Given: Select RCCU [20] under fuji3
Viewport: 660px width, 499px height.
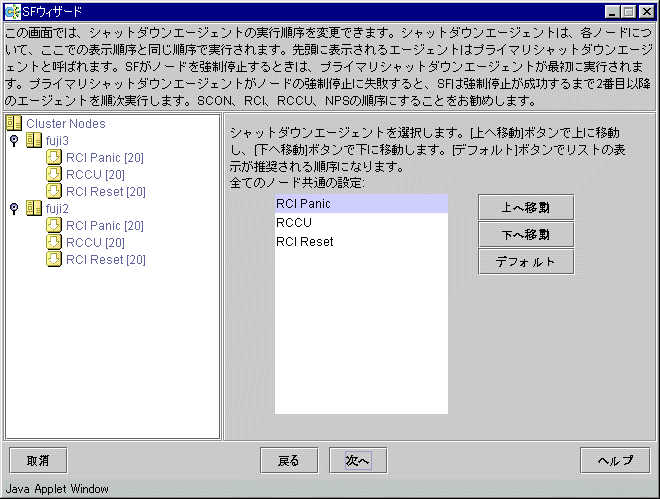Looking at the screenshot, I should (96, 175).
